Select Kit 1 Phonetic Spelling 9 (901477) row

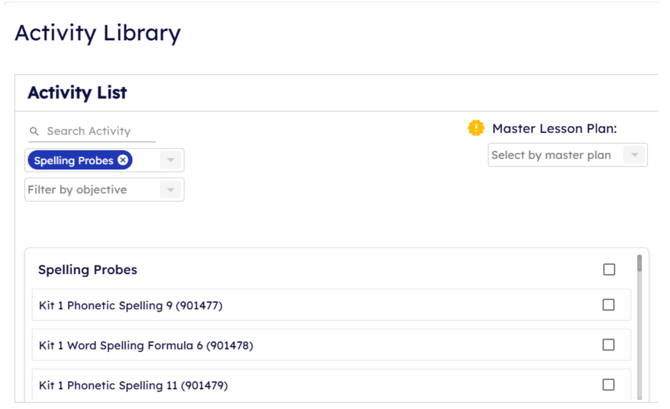pyautogui.click(x=331, y=305)
